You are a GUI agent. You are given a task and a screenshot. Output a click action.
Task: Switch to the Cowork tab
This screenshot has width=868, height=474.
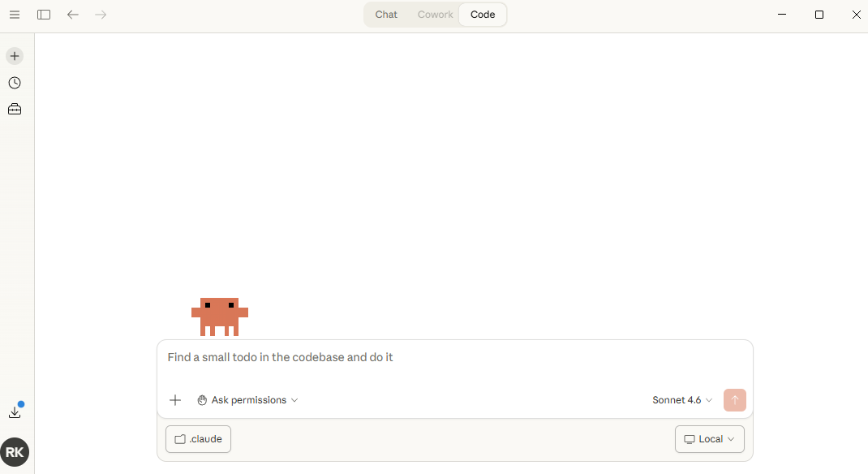click(435, 14)
